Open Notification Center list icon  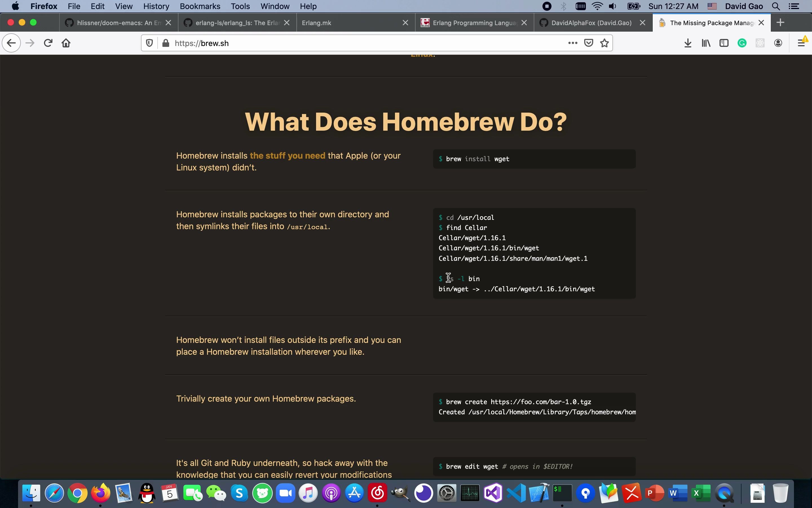794,6
